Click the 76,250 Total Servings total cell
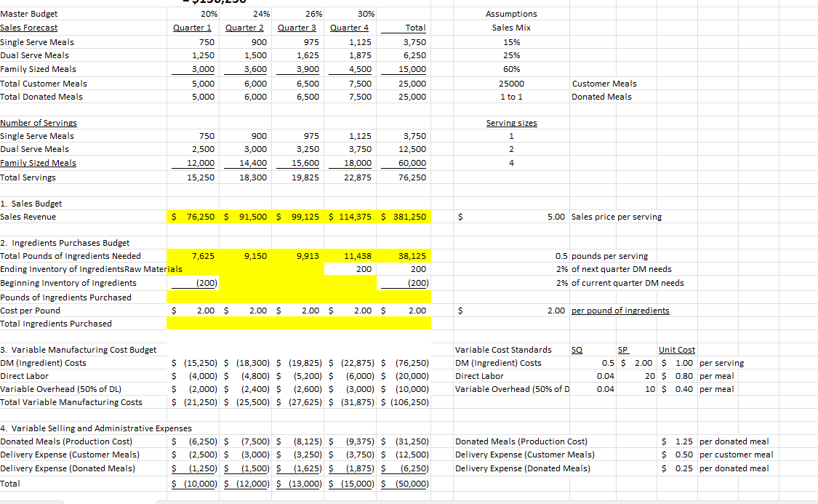Viewport: 818px width, 504px height. 412,177
